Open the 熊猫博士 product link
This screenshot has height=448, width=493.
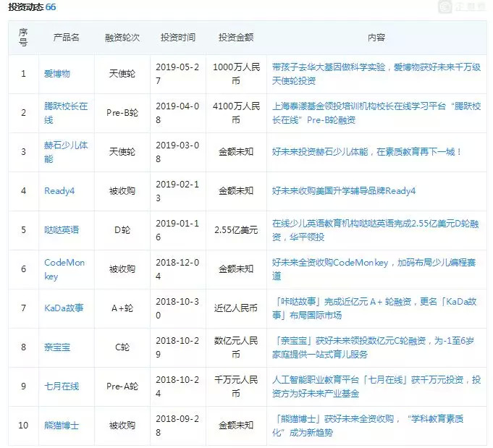point(62,425)
